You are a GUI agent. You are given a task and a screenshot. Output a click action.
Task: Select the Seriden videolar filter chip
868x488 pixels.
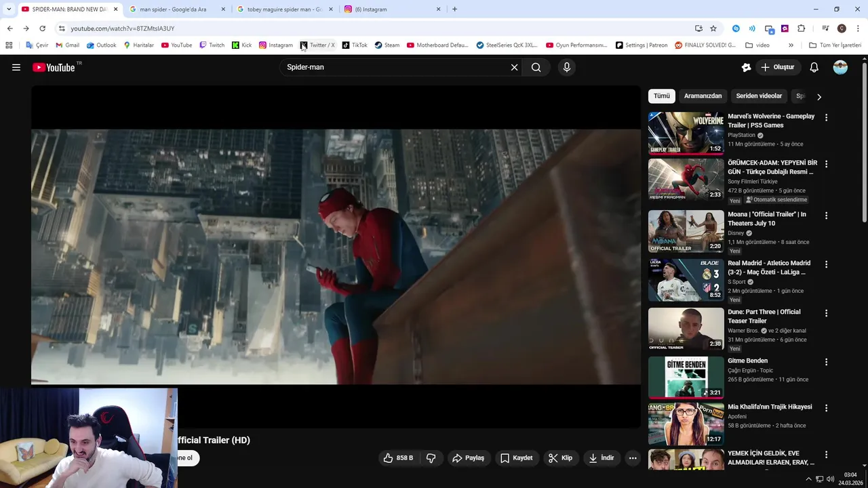point(759,96)
